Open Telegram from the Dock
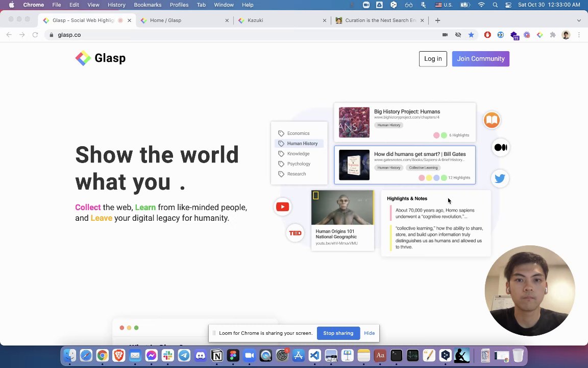588x368 pixels. (x=184, y=355)
